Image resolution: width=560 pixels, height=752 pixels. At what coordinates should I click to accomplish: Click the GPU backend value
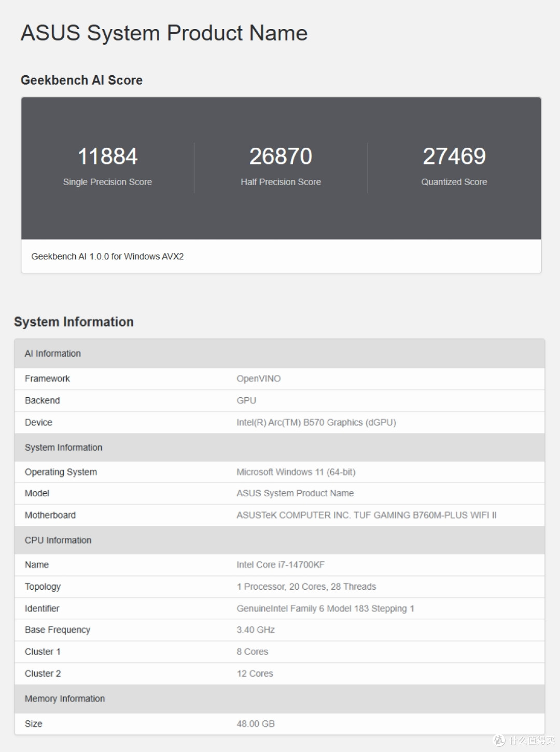pyautogui.click(x=246, y=400)
